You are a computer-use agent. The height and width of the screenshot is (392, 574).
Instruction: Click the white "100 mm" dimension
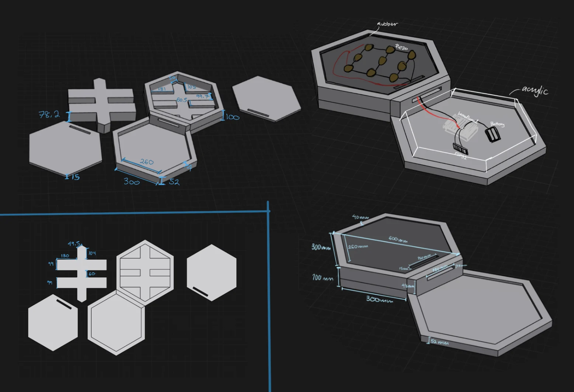(323, 277)
